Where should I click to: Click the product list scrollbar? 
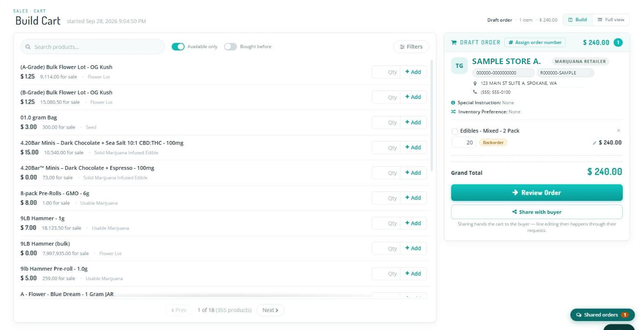[432, 115]
